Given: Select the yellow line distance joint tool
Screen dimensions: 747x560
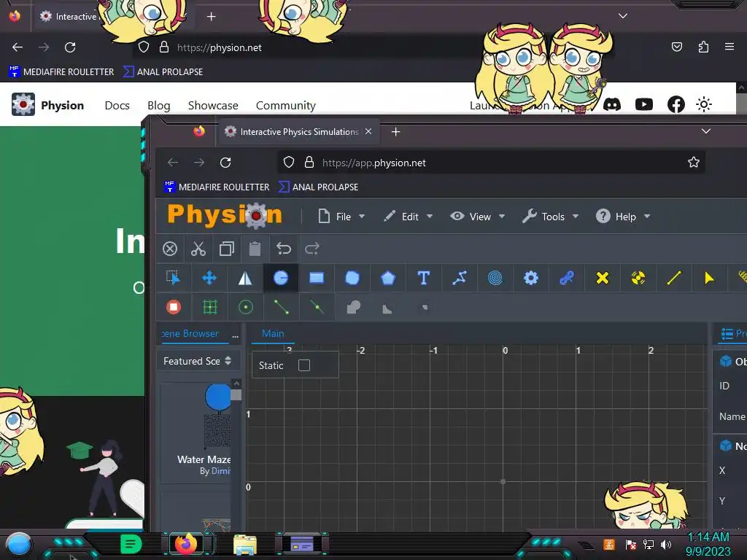Looking at the screenshot, I should tap(673, 278).
